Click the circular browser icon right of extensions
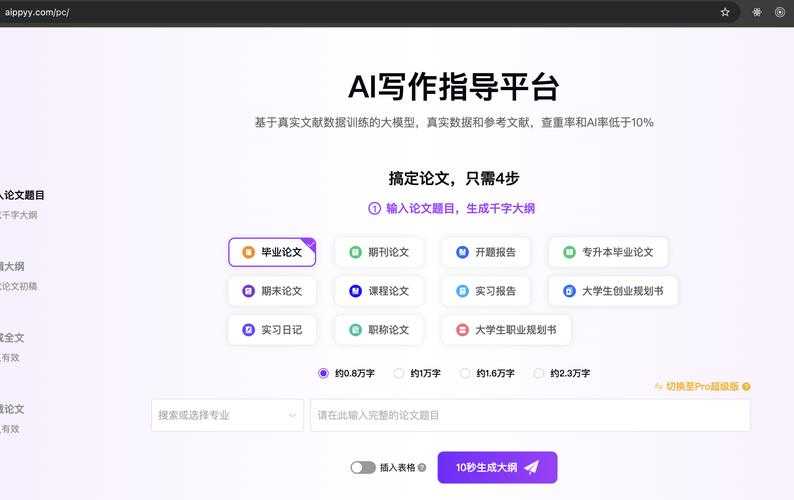 [x=780, y=12]
